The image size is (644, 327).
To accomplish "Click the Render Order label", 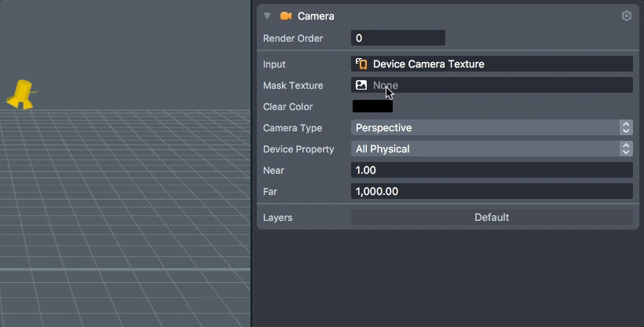I will 293,39.
